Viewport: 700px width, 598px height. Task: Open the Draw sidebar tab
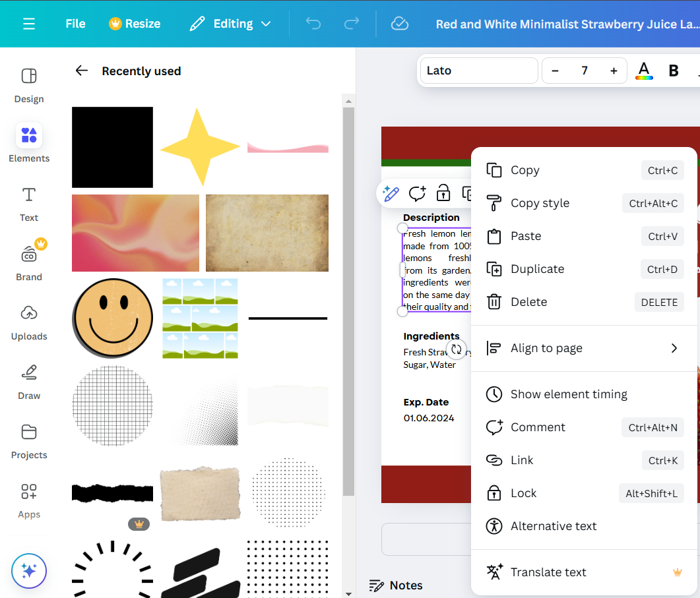[29, 382]
